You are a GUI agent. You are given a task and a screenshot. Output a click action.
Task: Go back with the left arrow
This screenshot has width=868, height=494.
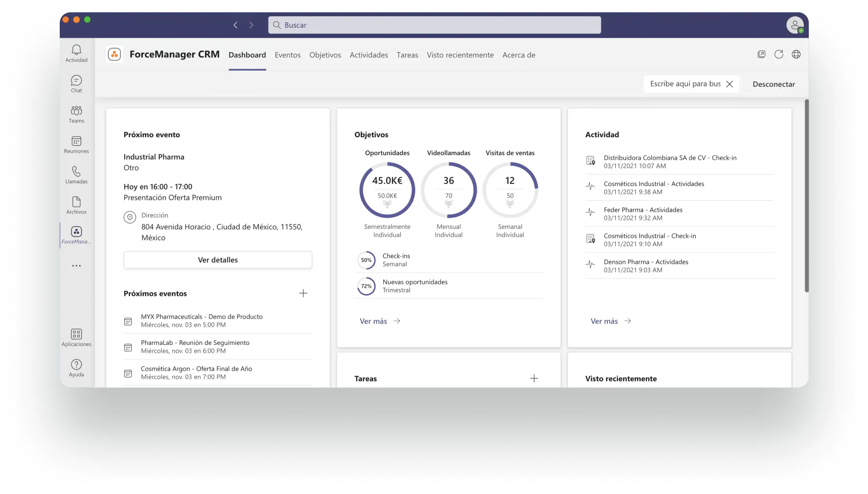235,25
